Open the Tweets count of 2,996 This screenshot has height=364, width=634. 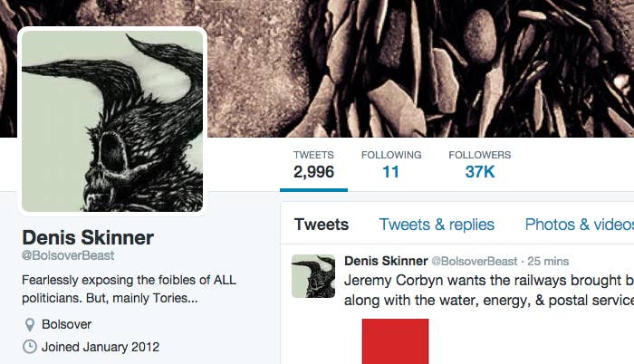(x=313, y=166)
